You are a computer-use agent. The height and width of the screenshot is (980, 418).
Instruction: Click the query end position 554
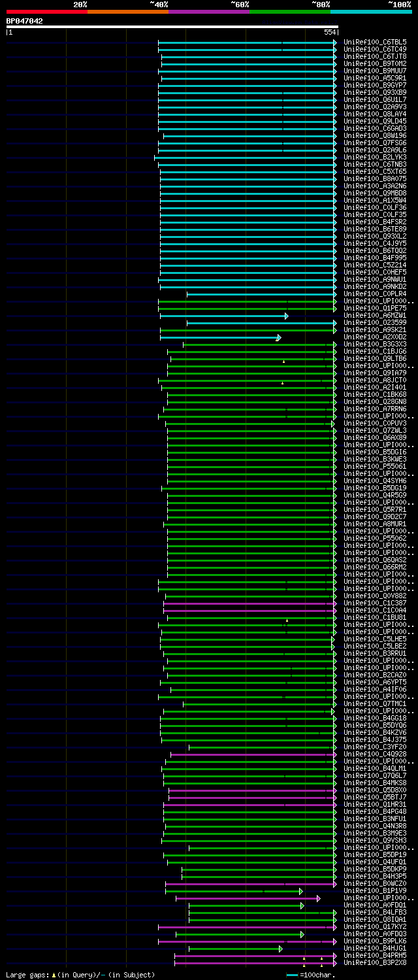click(x=330, y=32)
